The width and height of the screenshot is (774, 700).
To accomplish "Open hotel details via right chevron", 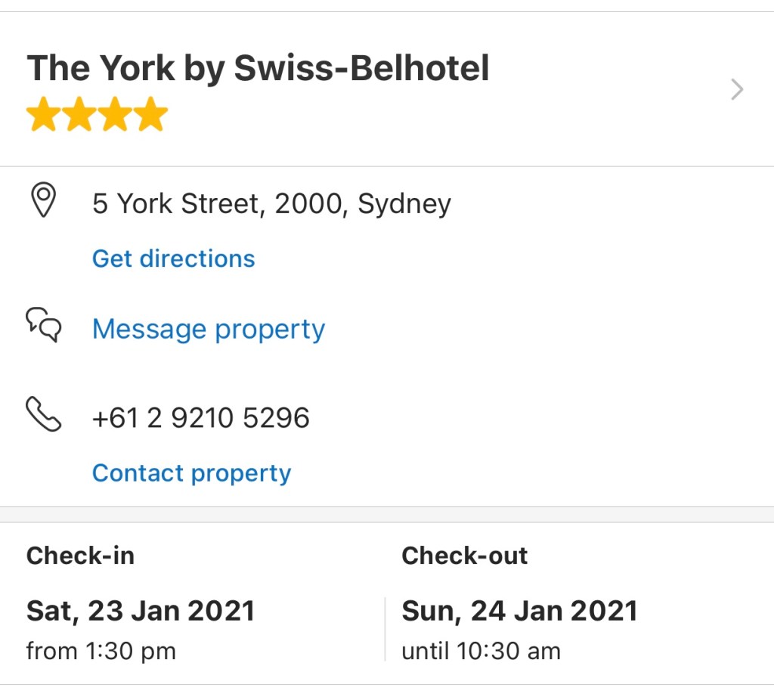I will pos(737,90).
